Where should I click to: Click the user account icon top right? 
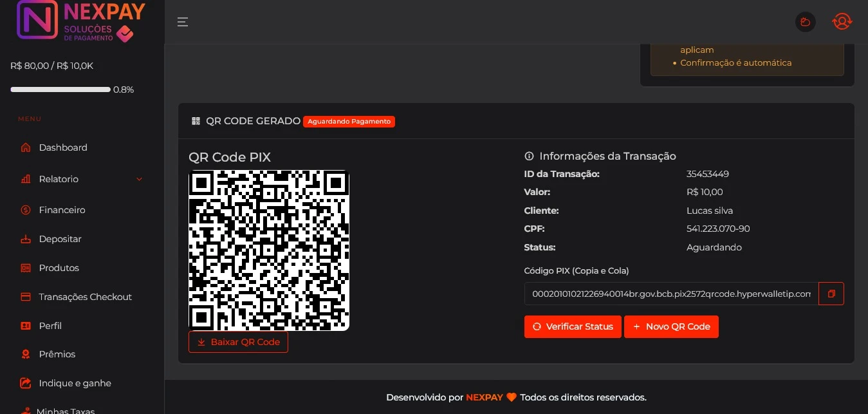coord(842,22)
